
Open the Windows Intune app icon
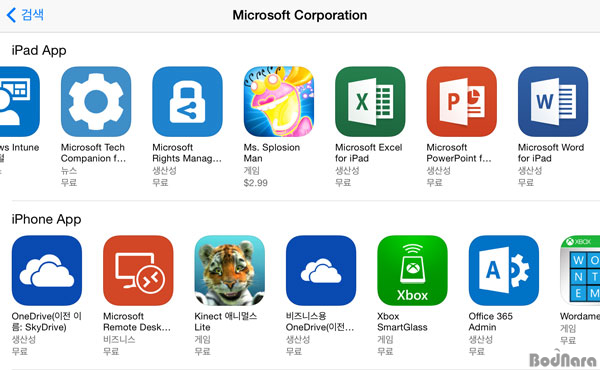pos(20,102)
